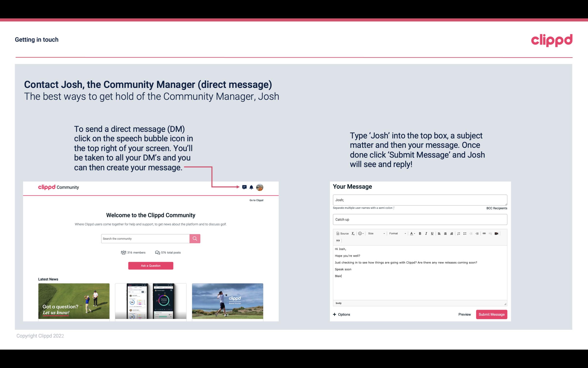
Task: Expand the Options section
Action: pyautogui.click(x=342, y=315)
